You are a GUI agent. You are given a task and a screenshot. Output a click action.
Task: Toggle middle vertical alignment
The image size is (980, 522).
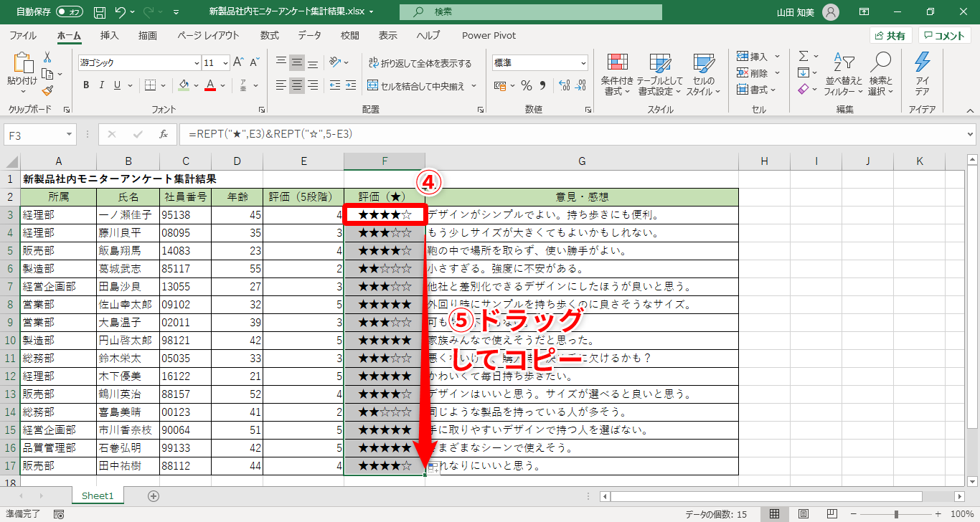click(298, 62)
